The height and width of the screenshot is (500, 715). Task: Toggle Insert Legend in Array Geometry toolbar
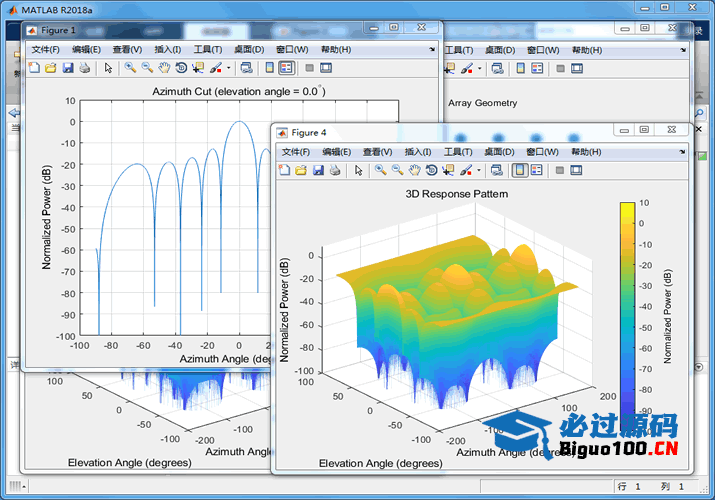pos(537,68)
